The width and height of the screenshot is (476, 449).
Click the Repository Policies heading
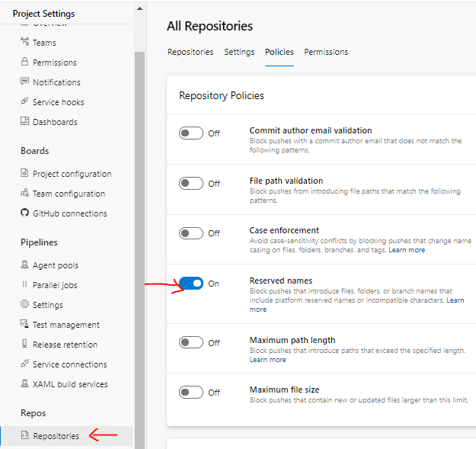(222, 96)
